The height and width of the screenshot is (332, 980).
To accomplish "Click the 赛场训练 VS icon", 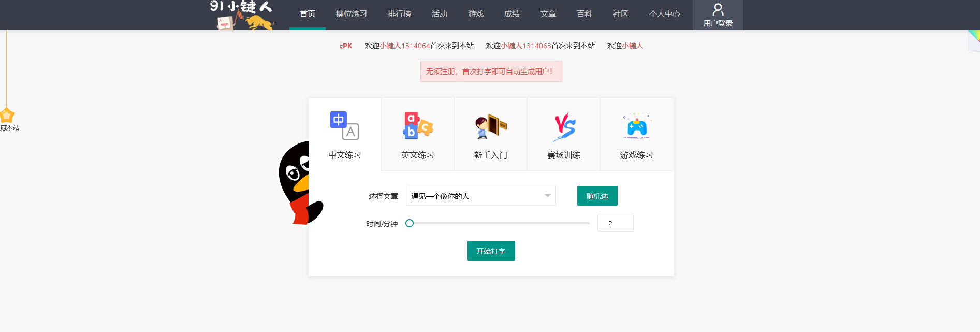I will (564, 126).
